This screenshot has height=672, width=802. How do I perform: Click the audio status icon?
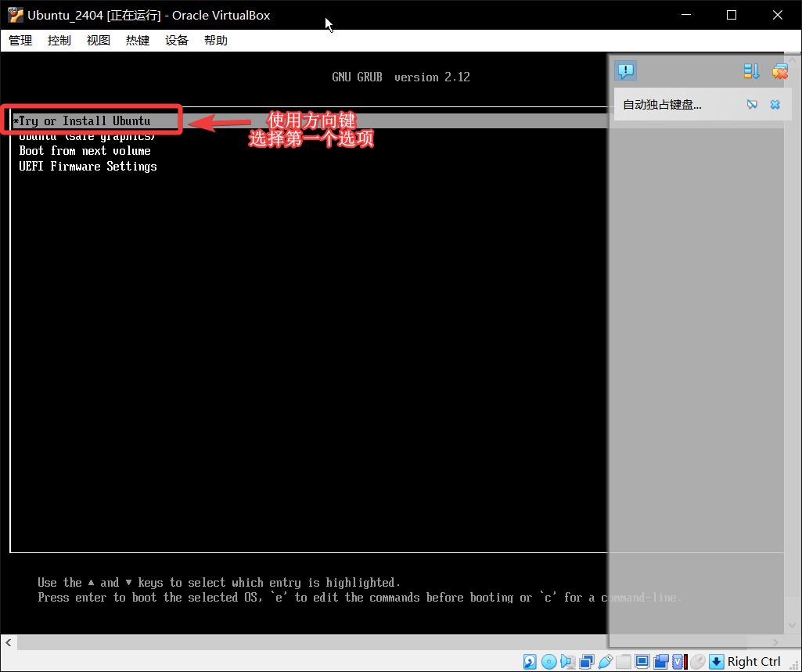[x=568, y=662]
